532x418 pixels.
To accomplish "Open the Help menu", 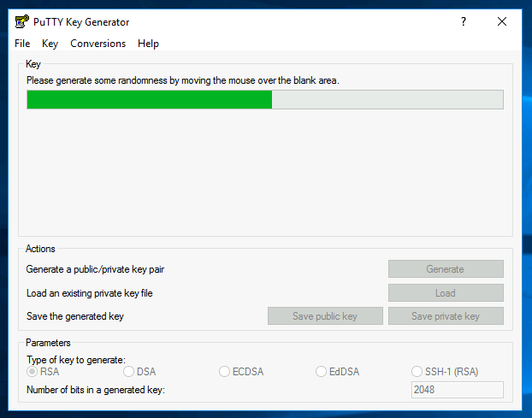I will [148, 44].
